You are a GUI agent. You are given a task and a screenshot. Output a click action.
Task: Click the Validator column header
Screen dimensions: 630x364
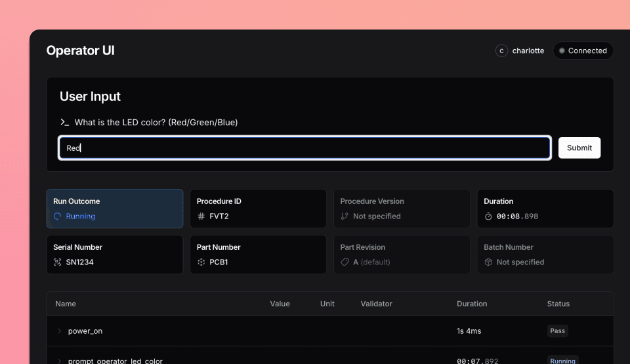tap(376, 304)
